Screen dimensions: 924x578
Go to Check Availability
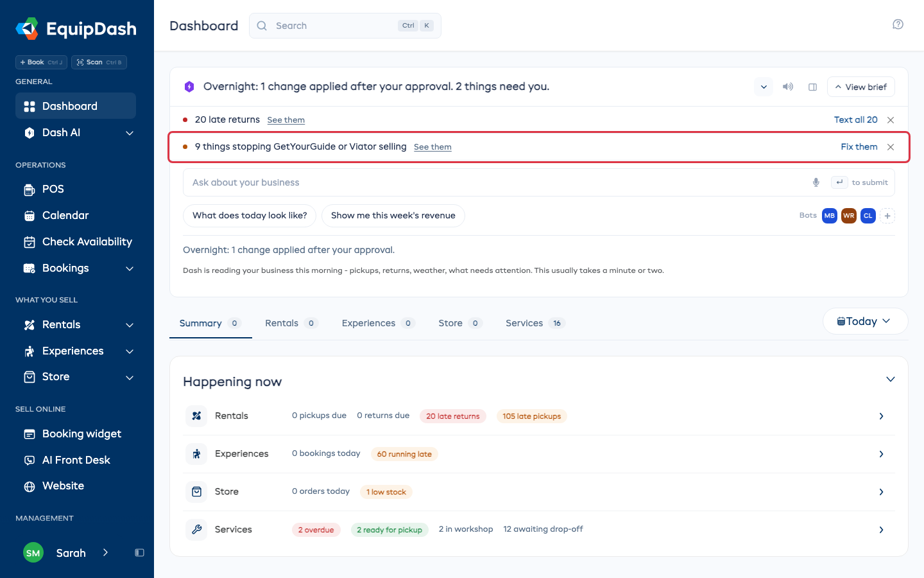tap(76, 242)
